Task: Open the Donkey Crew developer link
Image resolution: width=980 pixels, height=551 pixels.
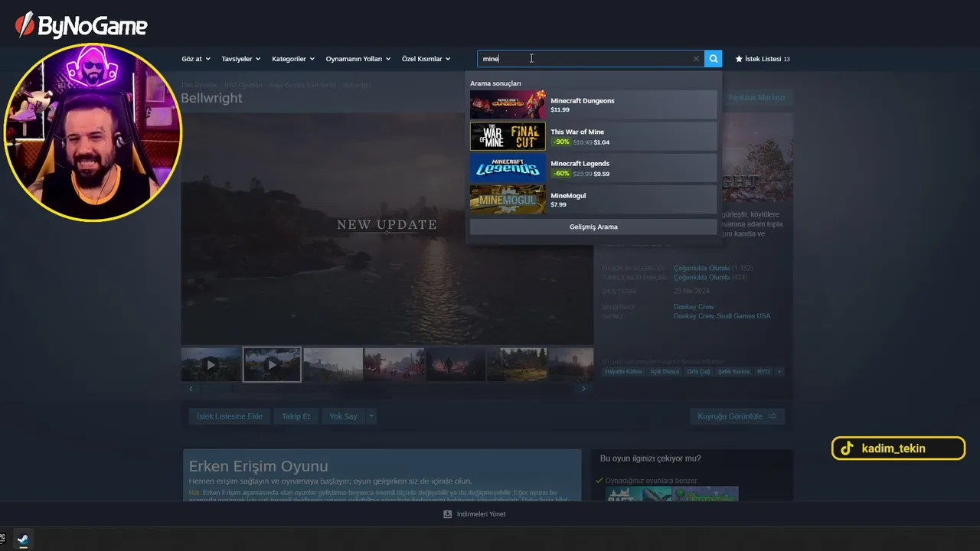Action: tap(694, 307)
